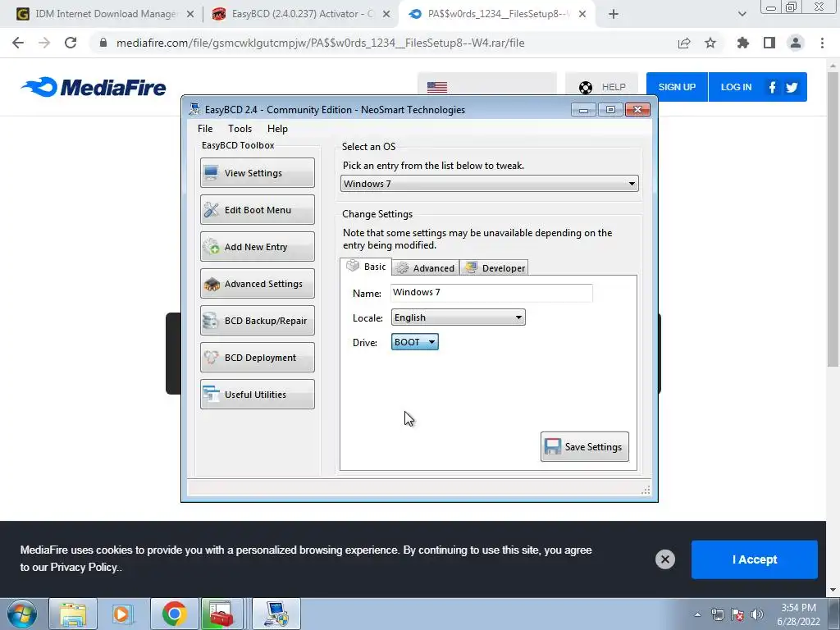Click the Action Center flag icon

pos(737,614)
